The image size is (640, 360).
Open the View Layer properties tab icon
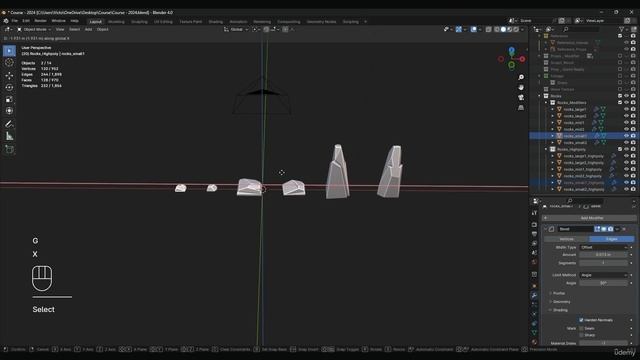pos(534,243)
